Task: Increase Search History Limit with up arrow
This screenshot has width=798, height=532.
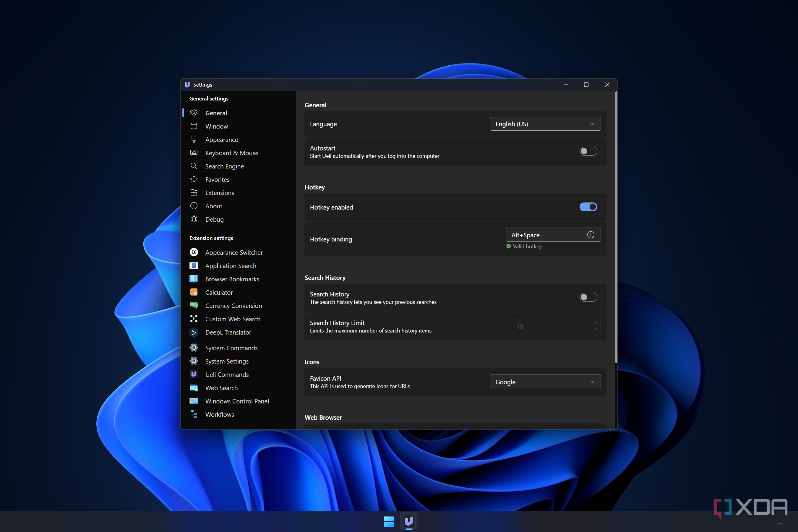Action: (x=596, y=323)
